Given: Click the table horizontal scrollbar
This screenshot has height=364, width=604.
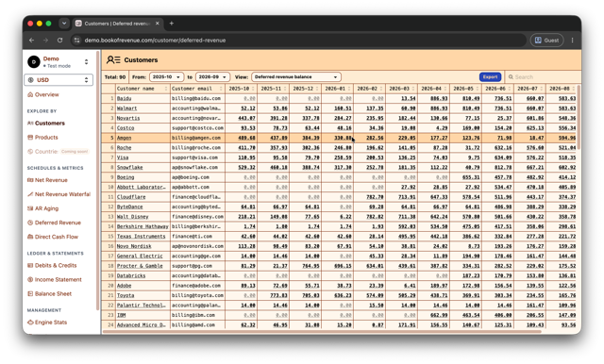Looking at the screenshot, I should 322,331.
